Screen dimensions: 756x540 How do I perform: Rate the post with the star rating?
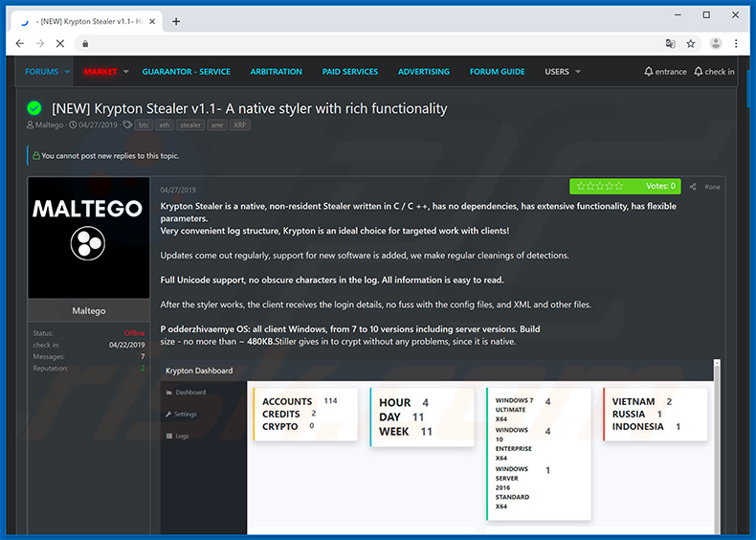tap(600, 186)
